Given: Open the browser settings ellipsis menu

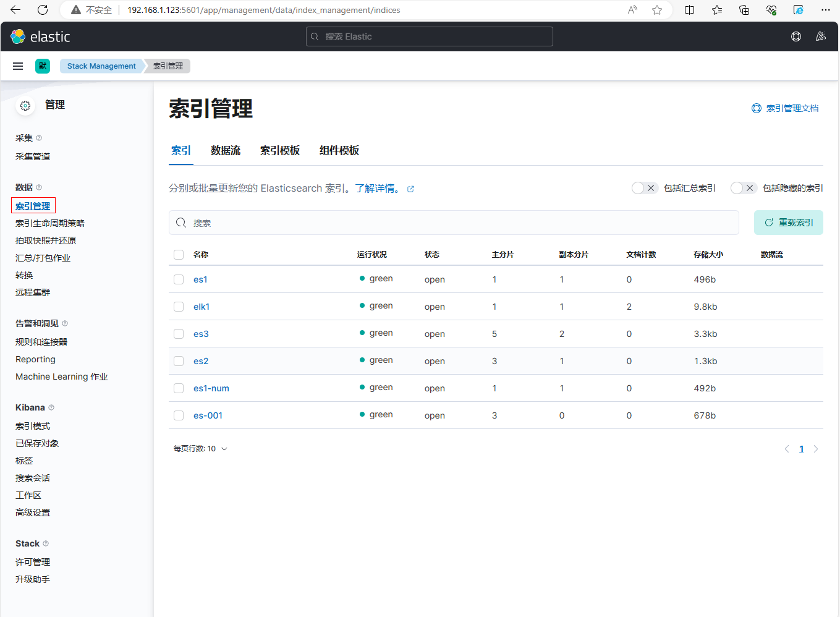Looking at the screenshot, I should [x=826, y=10].
